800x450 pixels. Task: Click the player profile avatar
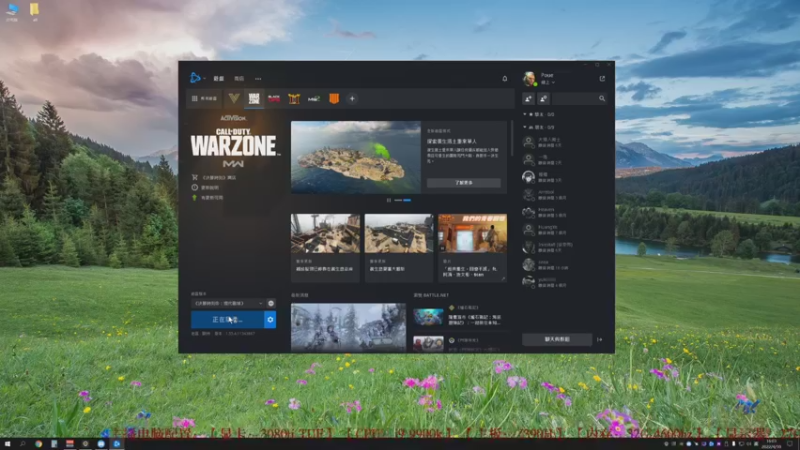[x=529, y=79]
